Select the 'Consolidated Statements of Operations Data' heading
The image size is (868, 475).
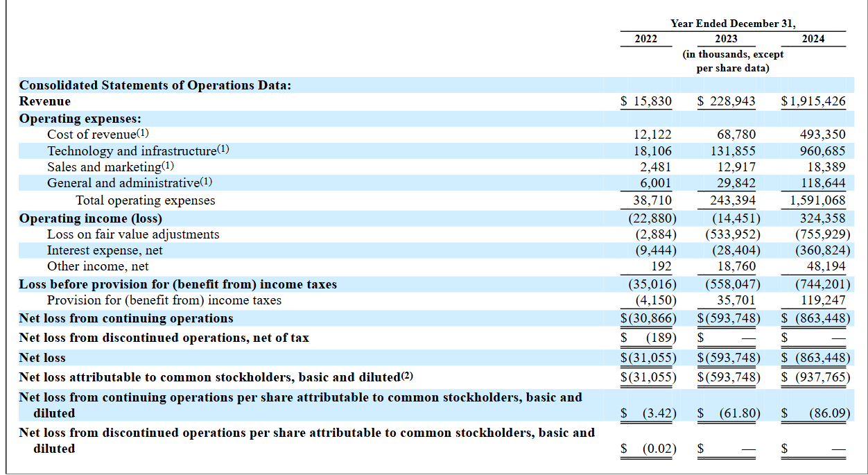click(x=155, y=85)
